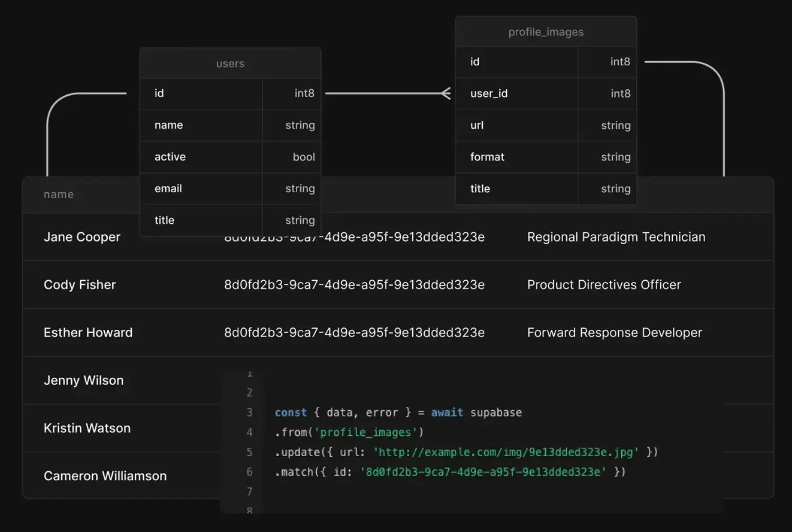
Task: Select the format field in profile_images
Action: pyautogui.click(x=487, y=157)
